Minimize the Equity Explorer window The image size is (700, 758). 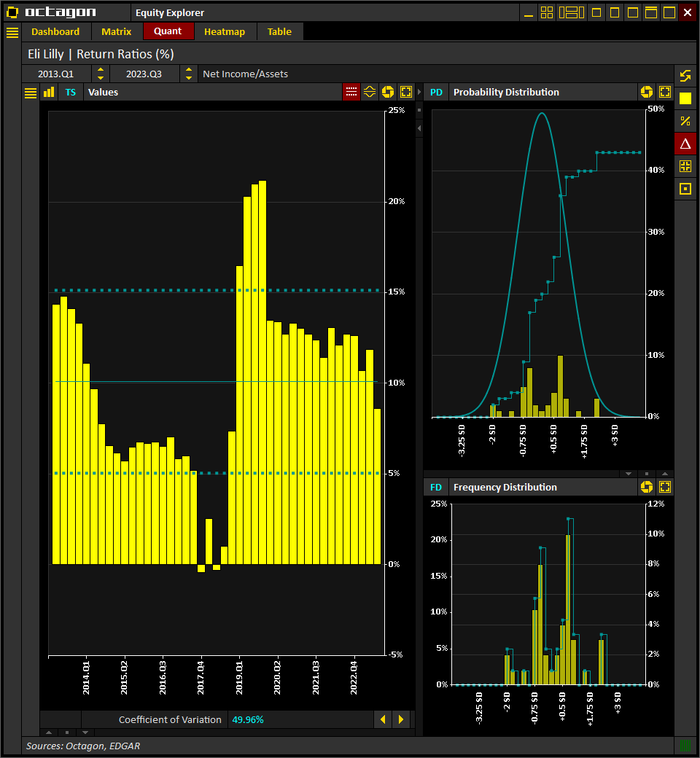click(529, 12)
